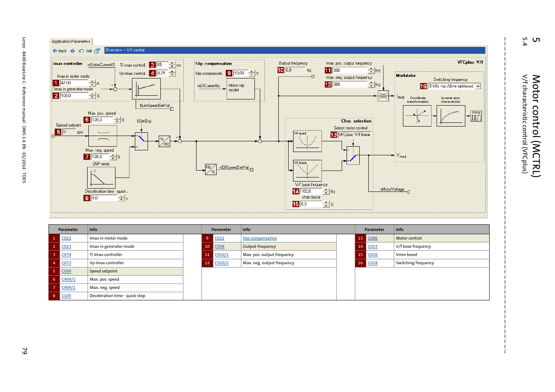Click the yellow keypad-style toolbar icon
The height and width of the screenshot is (392, 555).
coord(89,51)
